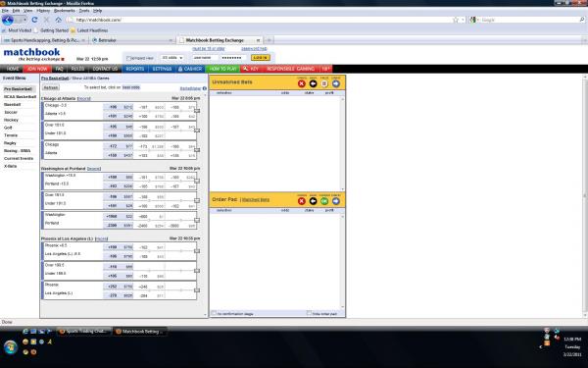Toggle the compact view checkbox

pos(128,58)
